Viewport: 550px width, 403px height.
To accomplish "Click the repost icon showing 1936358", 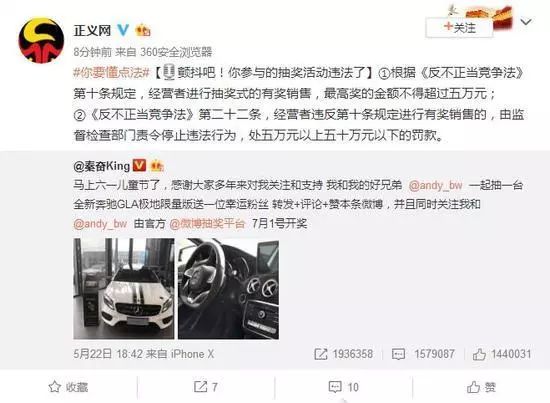I will pos(321,354).
